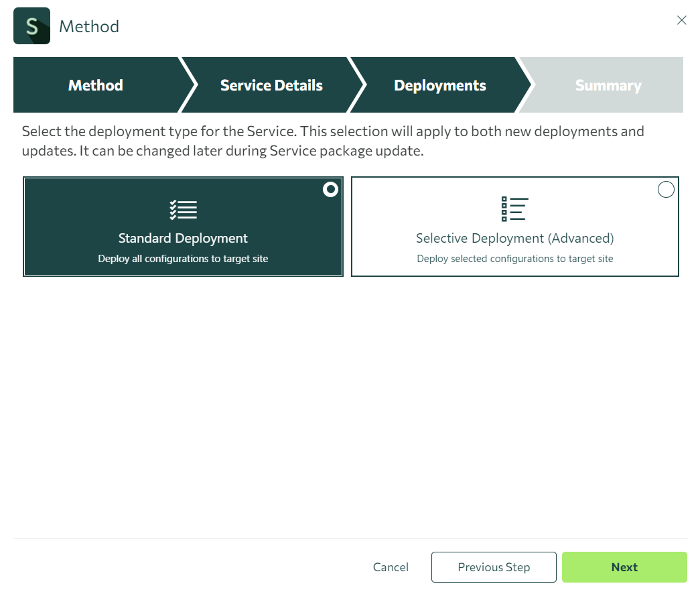Screen dimensions: 700x596
Task: Go to the Method step
Action: [96, 85]
